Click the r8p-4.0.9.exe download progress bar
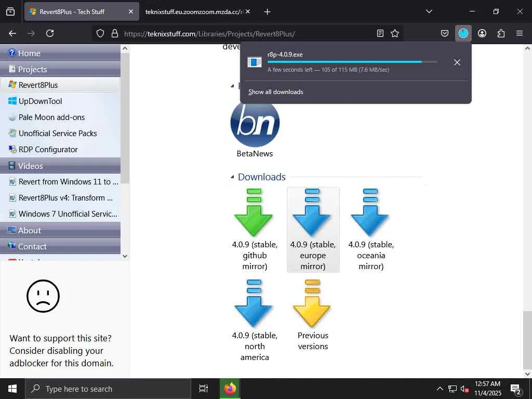Image resolution: width=532 pixels, height=399 pixels. point(352,62)
